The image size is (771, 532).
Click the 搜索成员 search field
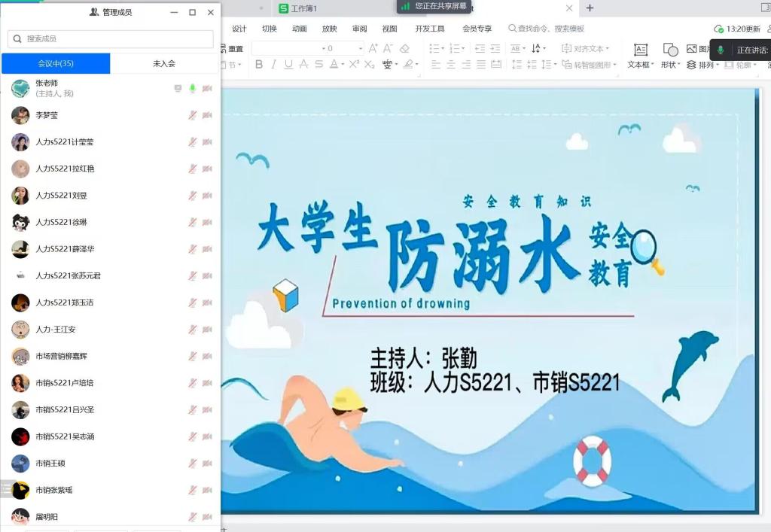[111, 38]
